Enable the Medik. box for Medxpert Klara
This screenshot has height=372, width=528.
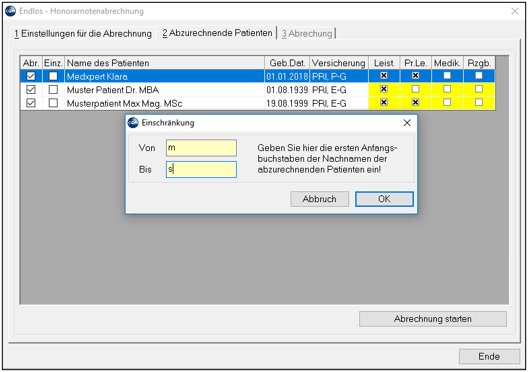pyautogui.click(x=447, y=75)
